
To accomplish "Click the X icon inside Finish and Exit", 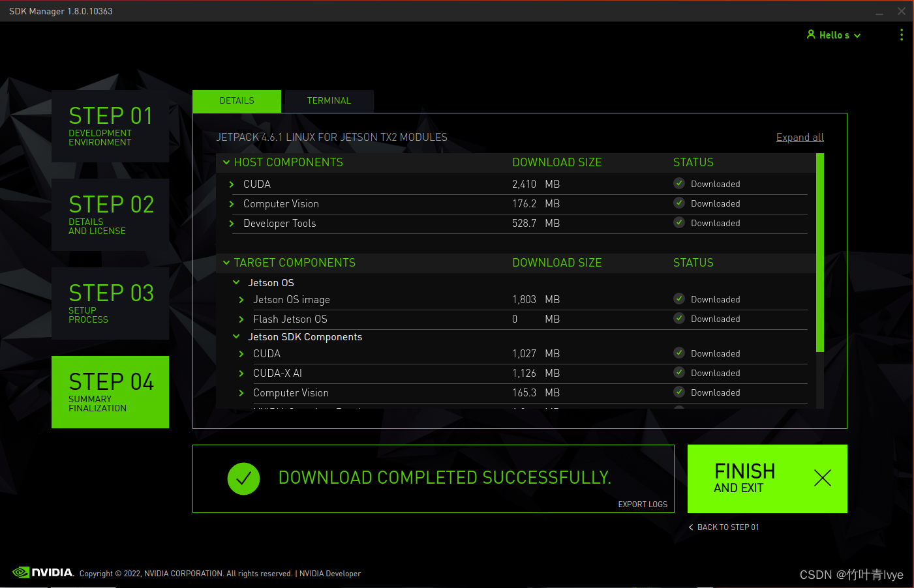I will coord(822,478).
